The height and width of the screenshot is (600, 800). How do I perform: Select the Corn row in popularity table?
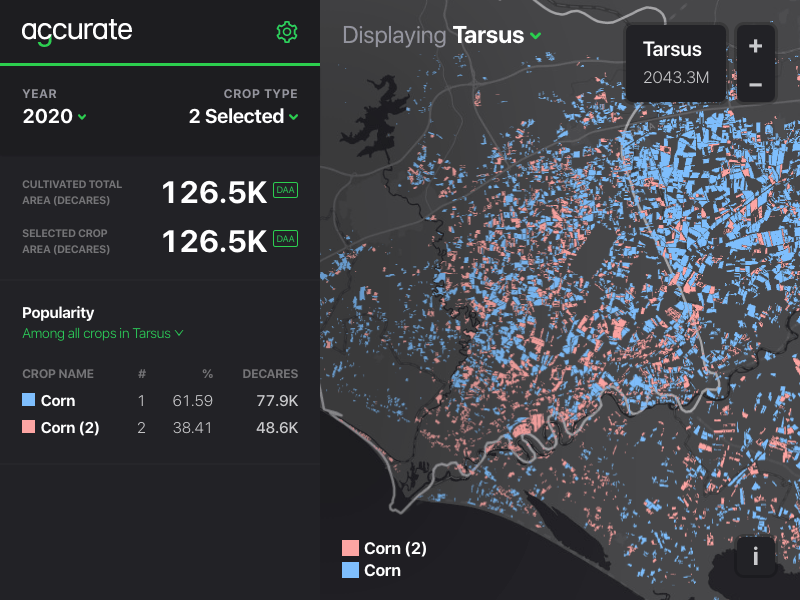(x=160, y=401)
